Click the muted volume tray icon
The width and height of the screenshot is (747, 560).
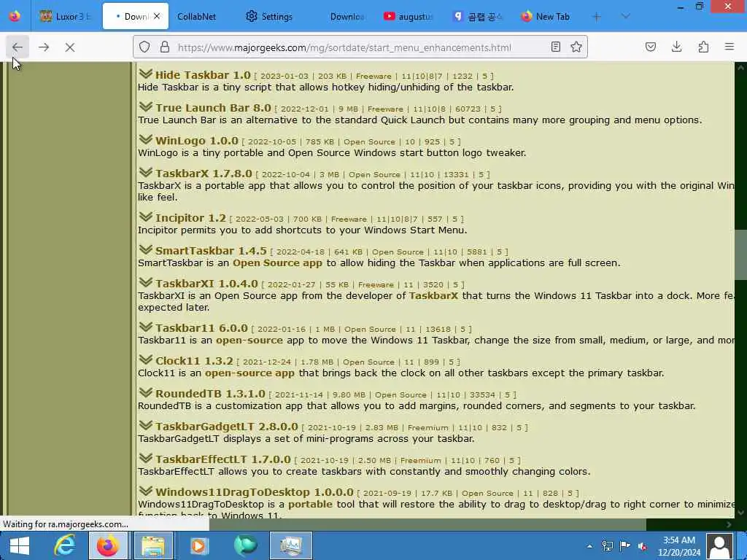642,546
